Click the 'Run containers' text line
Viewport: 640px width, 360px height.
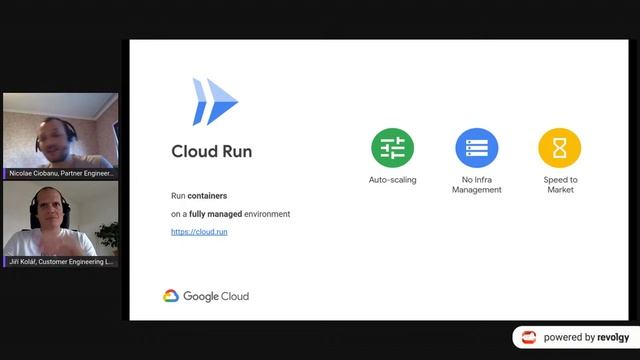tap(199, 196)
